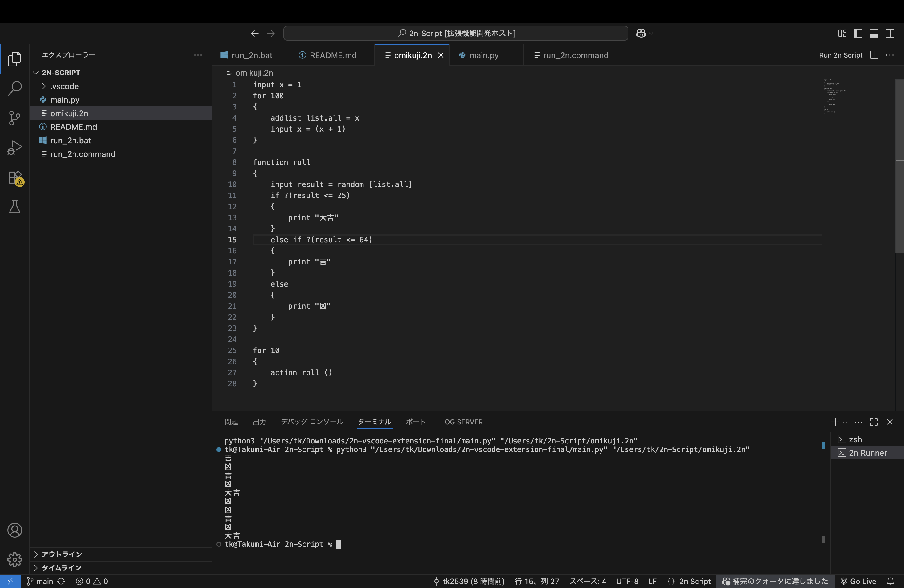The image size is (904, 588).
Task: Click the Accounts icon in activity bar
Action: click(14, 530)
